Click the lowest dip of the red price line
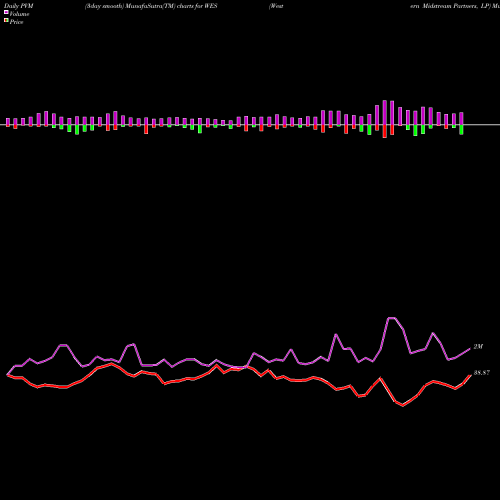 tap(403, 405)
